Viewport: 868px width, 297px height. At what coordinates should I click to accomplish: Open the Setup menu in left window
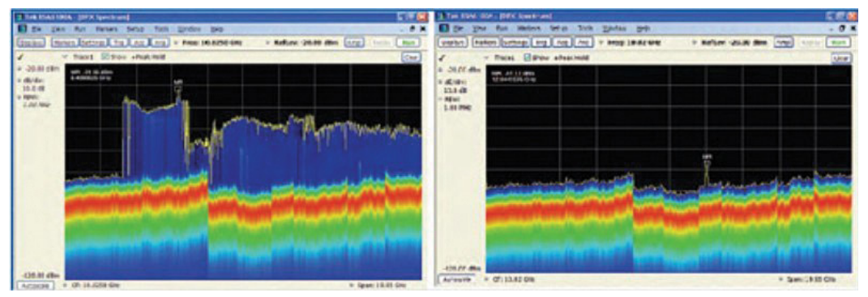135,29
